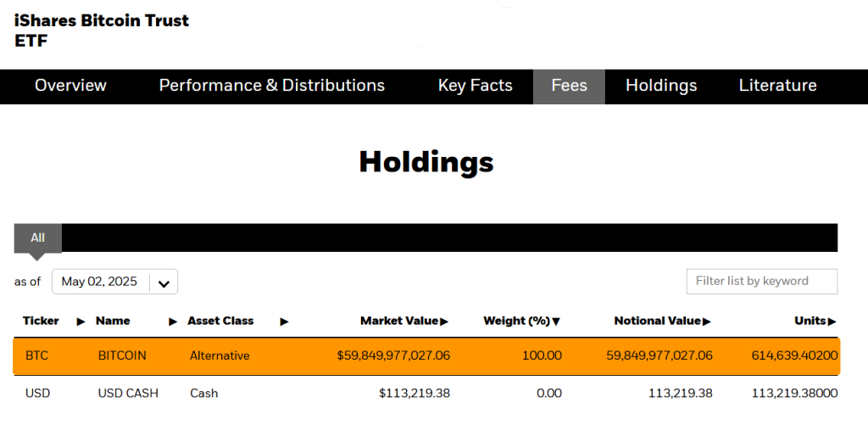
Task: Sort by Notional Value arrow
Action: tap(706, 322)
